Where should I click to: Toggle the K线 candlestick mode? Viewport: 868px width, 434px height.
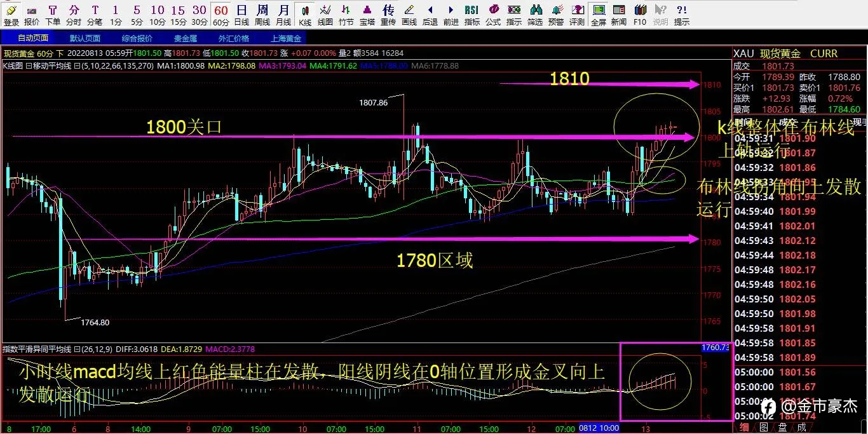click(x=306, y=14)
